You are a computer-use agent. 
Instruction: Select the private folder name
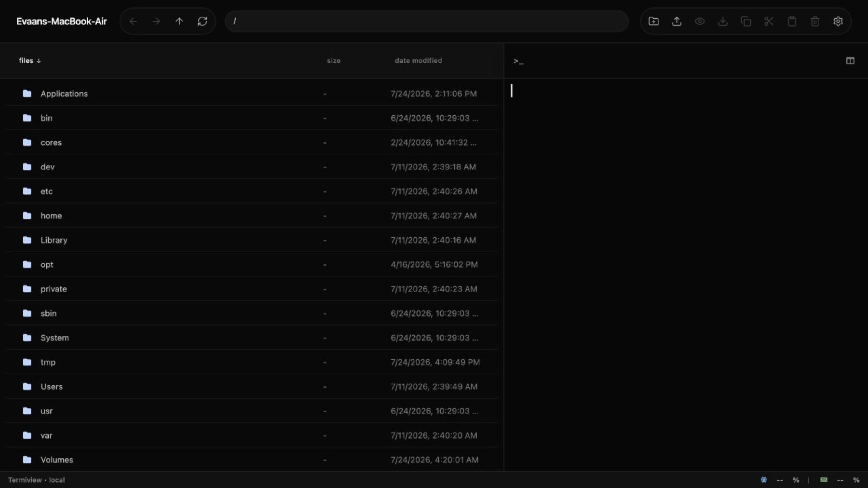coord(54,289)
